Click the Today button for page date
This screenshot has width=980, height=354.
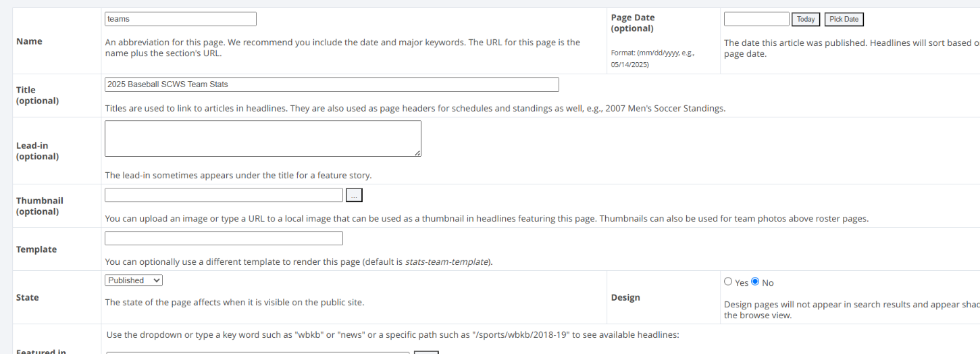pos(806,20)
